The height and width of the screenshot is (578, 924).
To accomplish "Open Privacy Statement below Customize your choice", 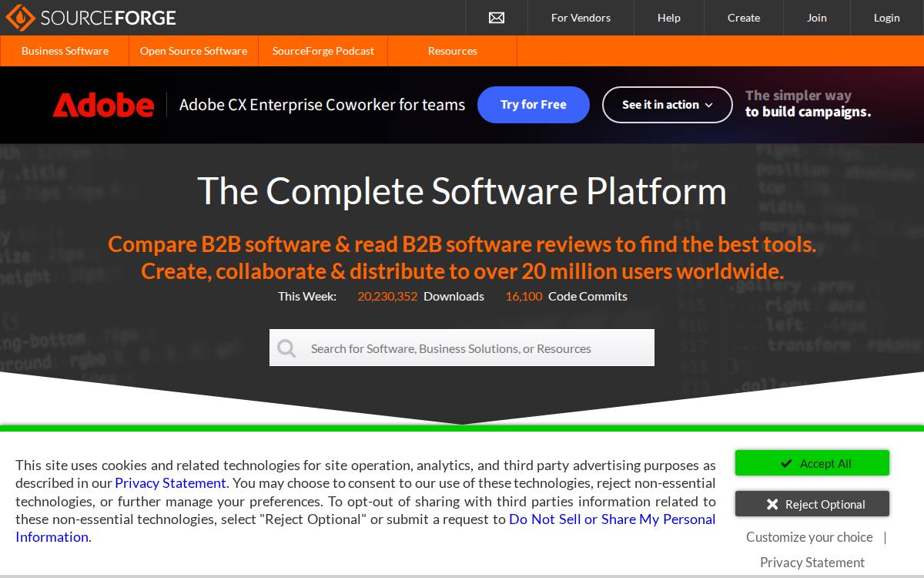I will click(x=812, y=563).
